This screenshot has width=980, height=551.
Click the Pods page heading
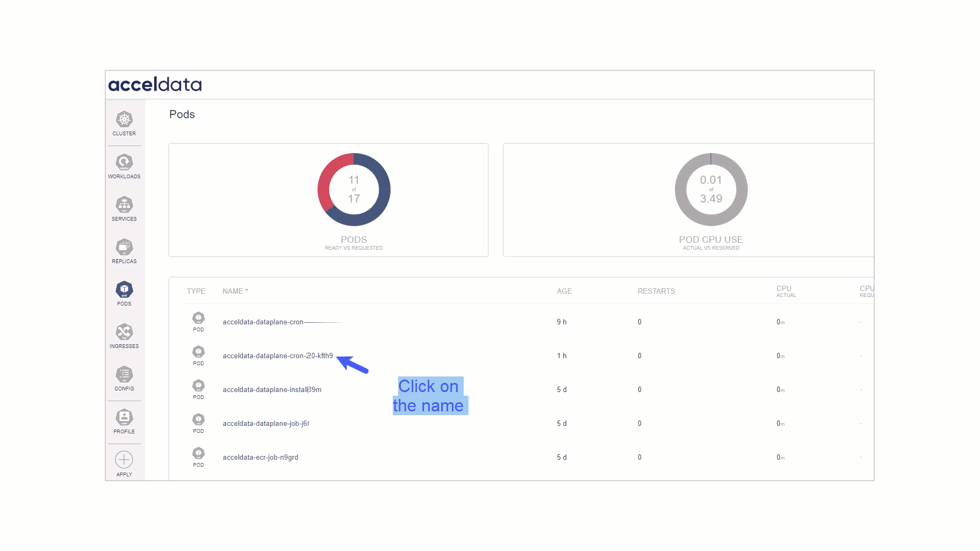pyautogui.click(x=182, y=114)
